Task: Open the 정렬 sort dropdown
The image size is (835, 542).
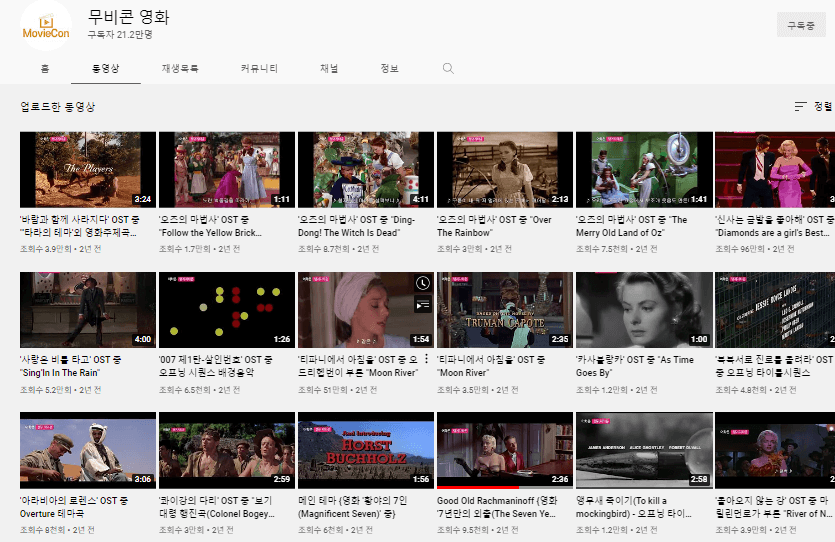Action: tap(814, 106)
